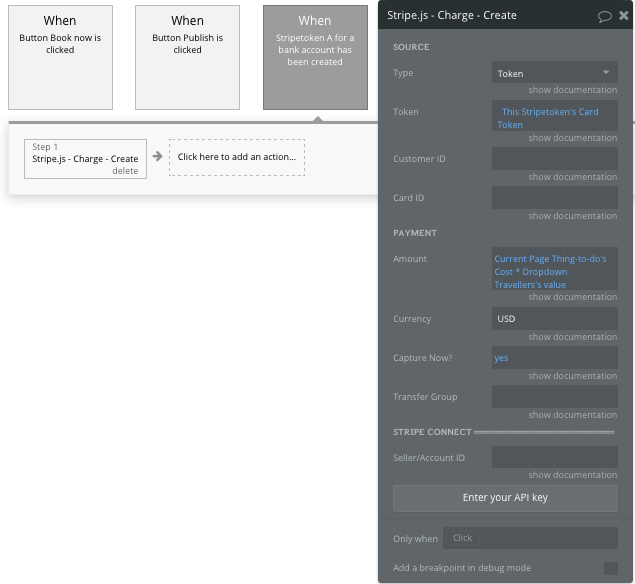This screenshot has width=635, height=584.
Task: Select the 'Button Book now is clicked' event
Action: 60,58
